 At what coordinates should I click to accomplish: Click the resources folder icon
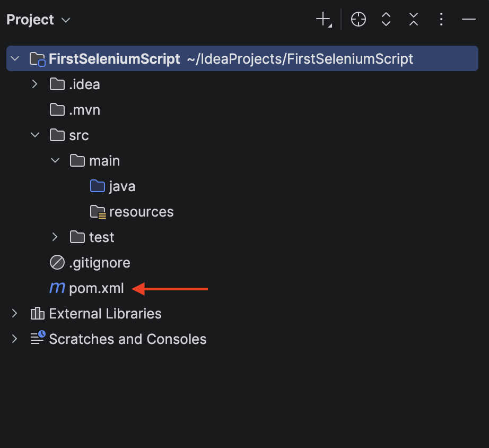(x=98, y=211)
